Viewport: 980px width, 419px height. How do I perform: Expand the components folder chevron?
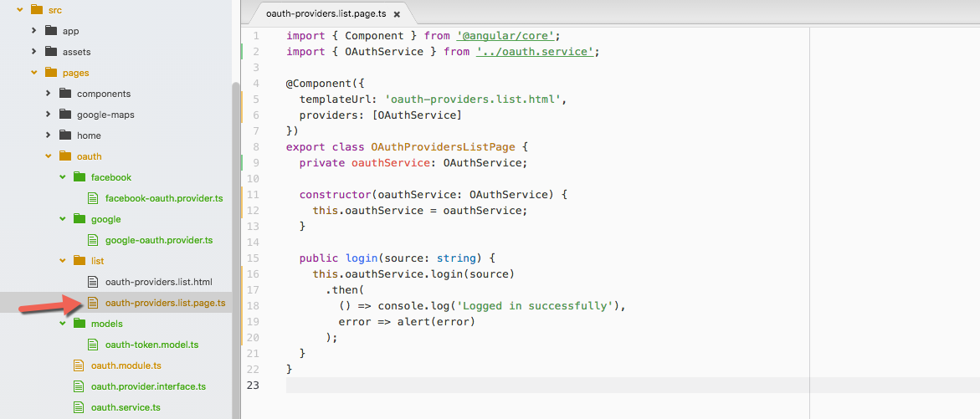pyautogui.click(x=49, y=94)
